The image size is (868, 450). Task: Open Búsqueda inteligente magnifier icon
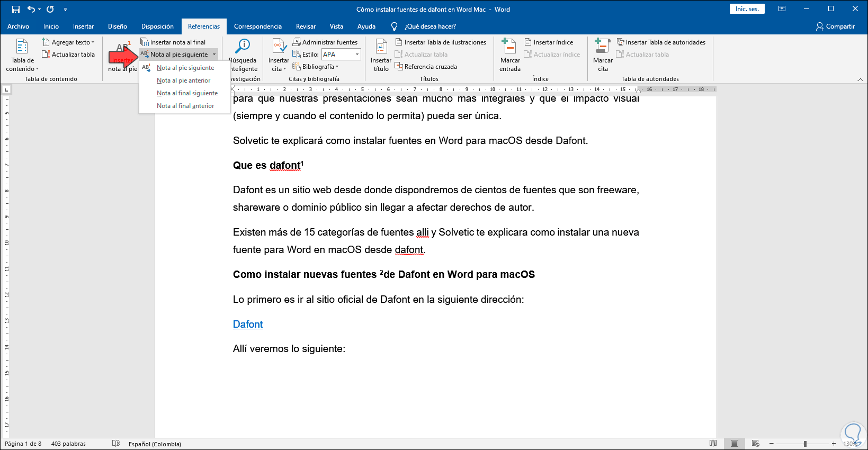click(243, 46)
